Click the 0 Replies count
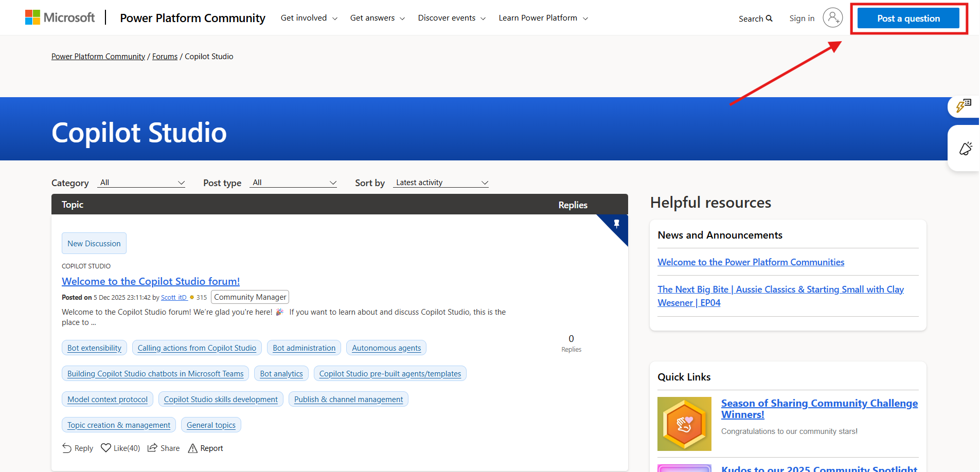The image size is (980, 472). (571, 343)
